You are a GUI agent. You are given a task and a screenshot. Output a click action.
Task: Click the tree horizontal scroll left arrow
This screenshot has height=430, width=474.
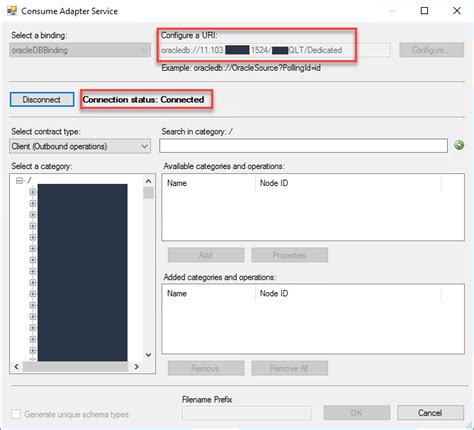(17, 367)
